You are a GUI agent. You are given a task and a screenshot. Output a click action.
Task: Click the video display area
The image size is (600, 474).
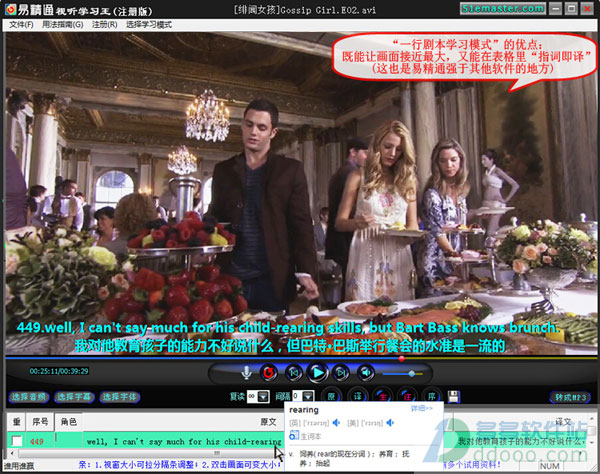301,193
